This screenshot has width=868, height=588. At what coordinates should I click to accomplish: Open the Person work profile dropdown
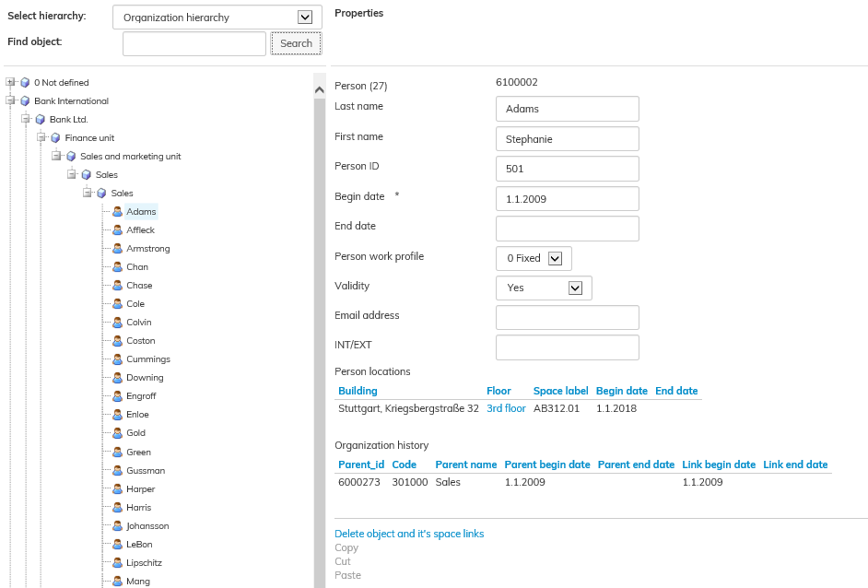click(x=555, y=259)
